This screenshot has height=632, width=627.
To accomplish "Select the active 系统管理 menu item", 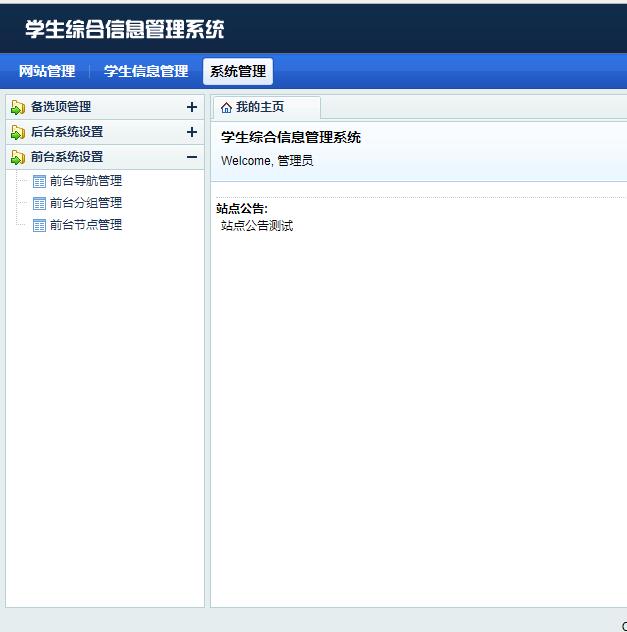I will 238,71.
